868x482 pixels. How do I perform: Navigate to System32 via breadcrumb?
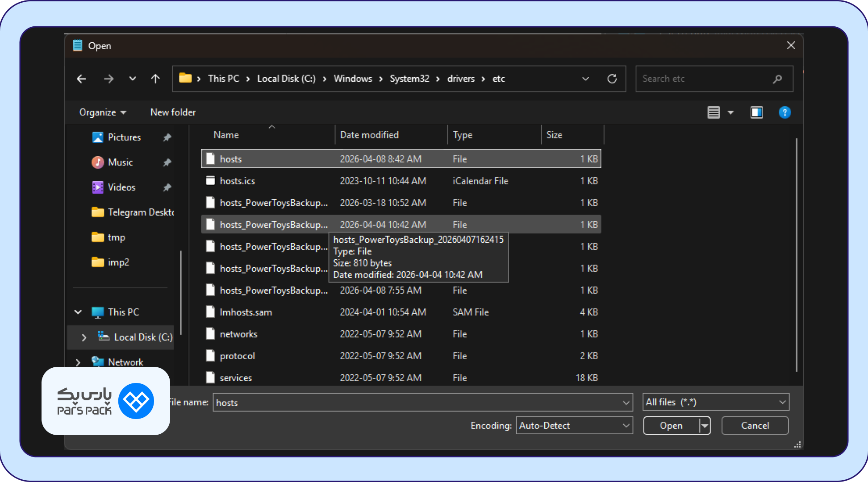[x=409, y=79]
